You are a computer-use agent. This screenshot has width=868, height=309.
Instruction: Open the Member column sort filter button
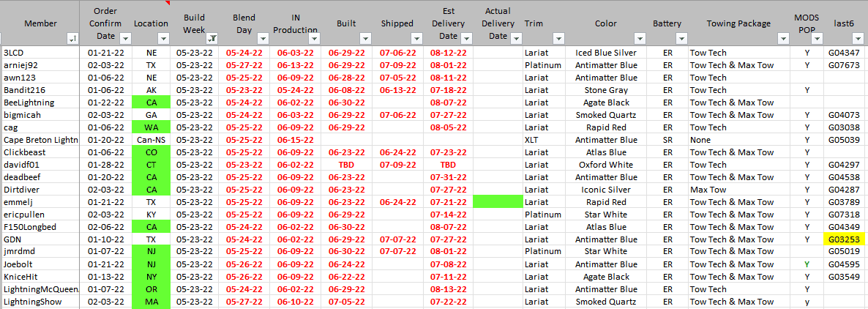72,38
